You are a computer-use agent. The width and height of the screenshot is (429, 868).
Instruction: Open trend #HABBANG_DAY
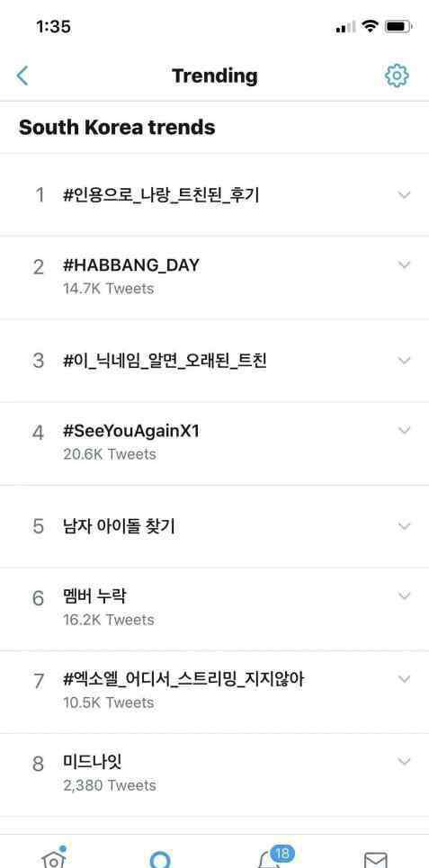tap(214, 277)
